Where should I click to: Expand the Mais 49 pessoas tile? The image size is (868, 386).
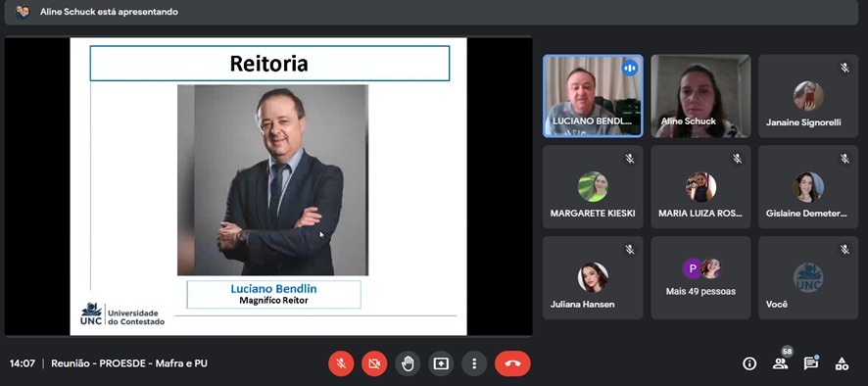click(x=700, y=277)
